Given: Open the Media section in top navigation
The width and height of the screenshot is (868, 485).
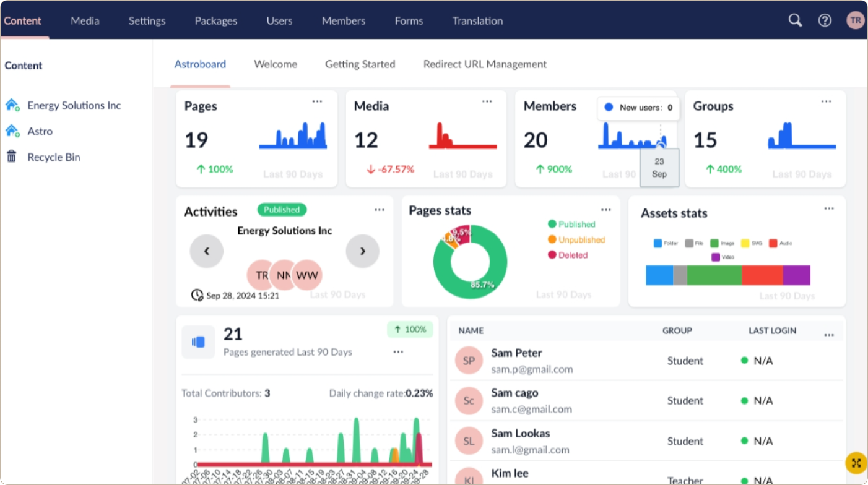Looking at the screenshot, I should tap(85, 20).
